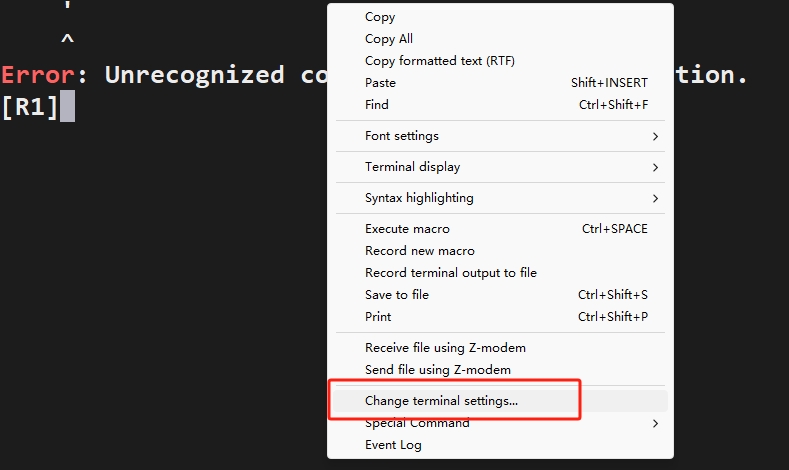Open Change terminal settings...
Screen dimensions: 789x470
(441, 401)
